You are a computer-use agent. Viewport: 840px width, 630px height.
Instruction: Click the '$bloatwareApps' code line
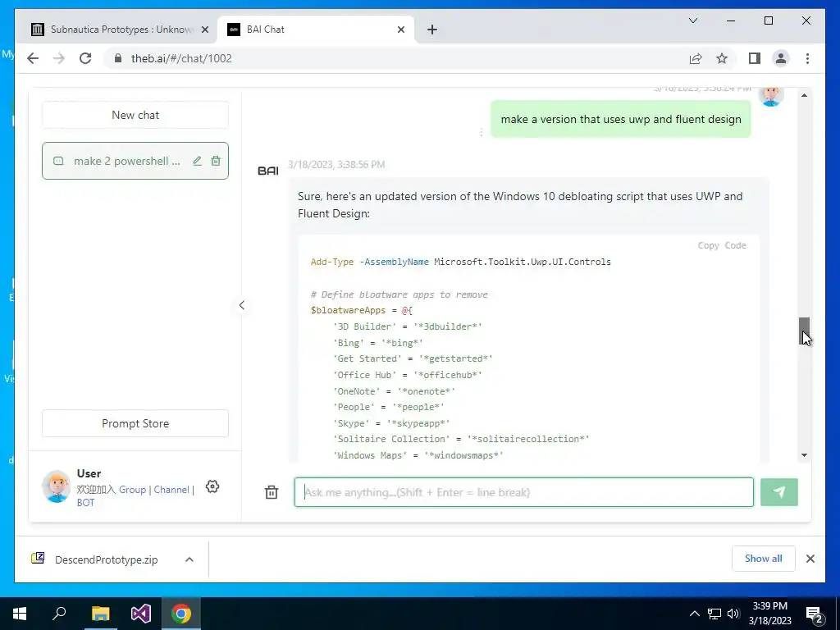(362, 310)
